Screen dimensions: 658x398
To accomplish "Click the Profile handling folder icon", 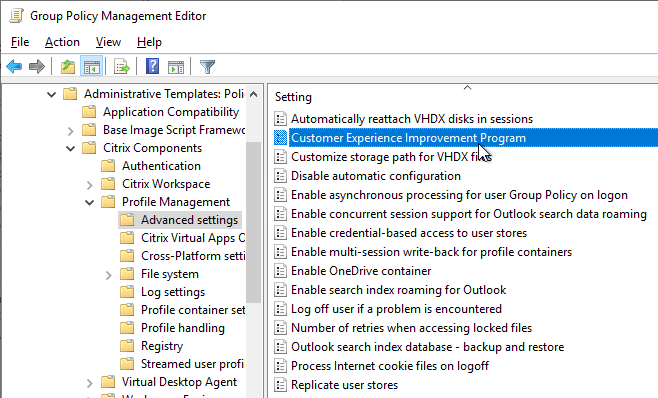I will pyautogui.click(x=127, y=327).
